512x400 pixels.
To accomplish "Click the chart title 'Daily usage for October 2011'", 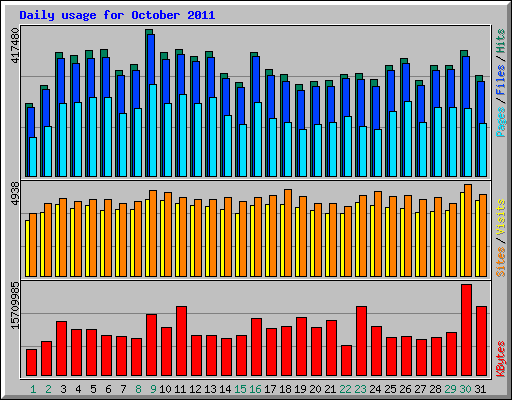I will (x=117, y=15).
